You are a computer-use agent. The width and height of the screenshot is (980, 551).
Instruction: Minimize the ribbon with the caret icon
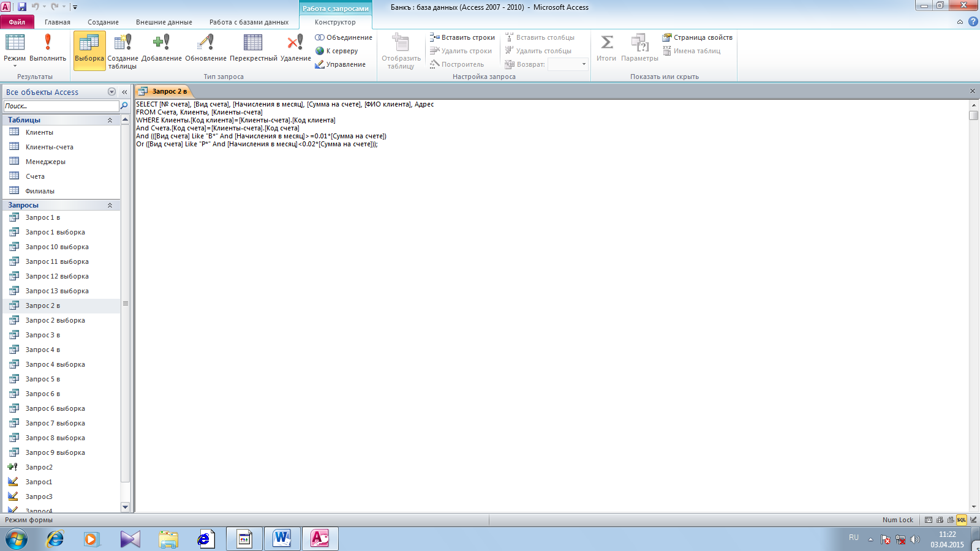960,22
